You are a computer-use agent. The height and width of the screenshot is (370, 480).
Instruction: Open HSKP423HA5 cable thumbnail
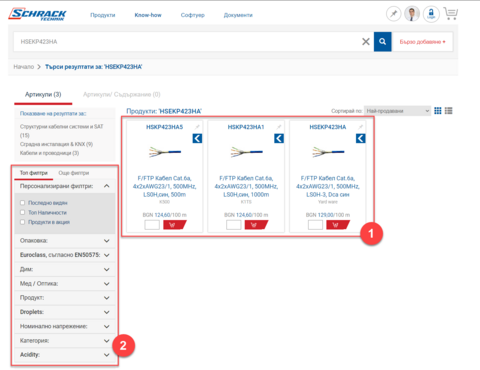pyautogui.click(x=165, y=152)
